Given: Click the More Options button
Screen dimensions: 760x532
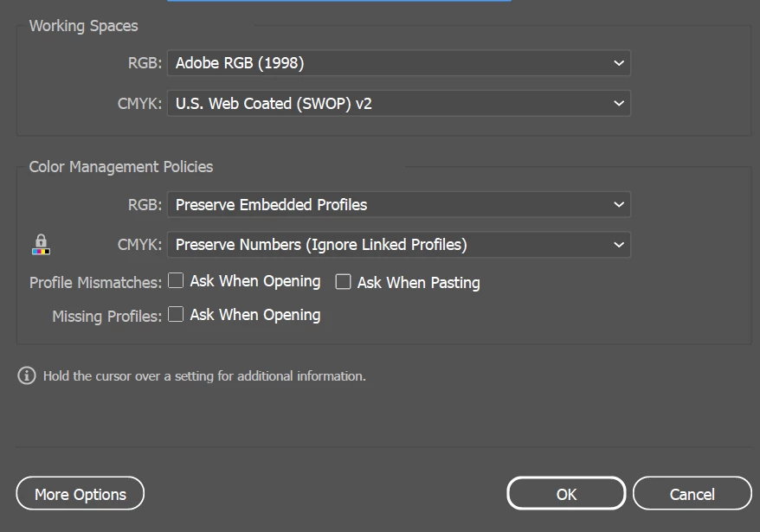Looking at the screenshot, I should pyautogui.click(x=81, y=494).
